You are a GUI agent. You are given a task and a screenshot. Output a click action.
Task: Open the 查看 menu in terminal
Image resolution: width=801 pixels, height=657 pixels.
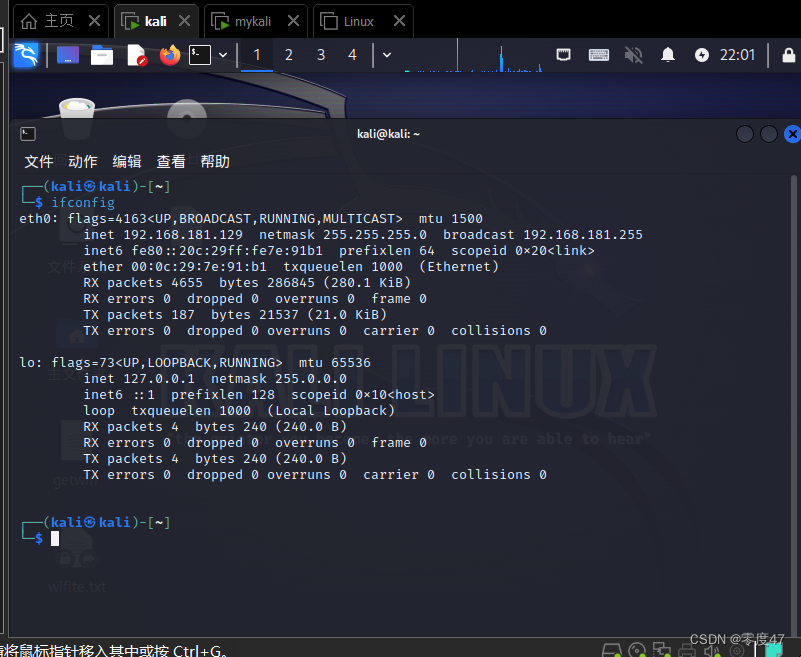[171, 161]
